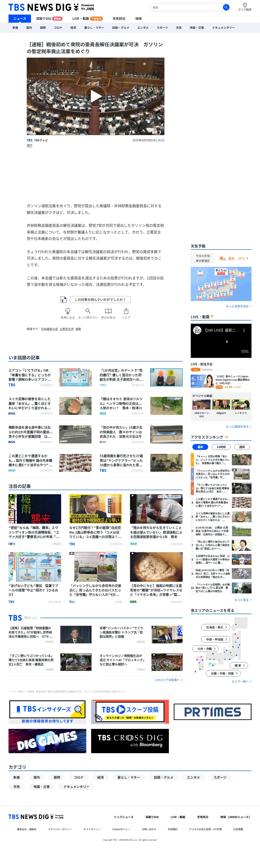This screenshot has width=260, height=868.
Task: Click inside the 検索 search field
Action: [186, 7]
